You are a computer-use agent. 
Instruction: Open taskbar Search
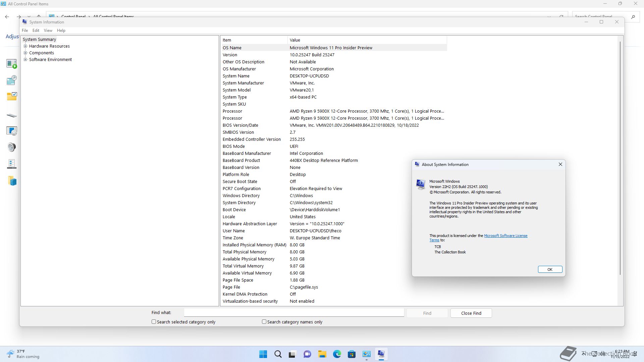[278, 354]
